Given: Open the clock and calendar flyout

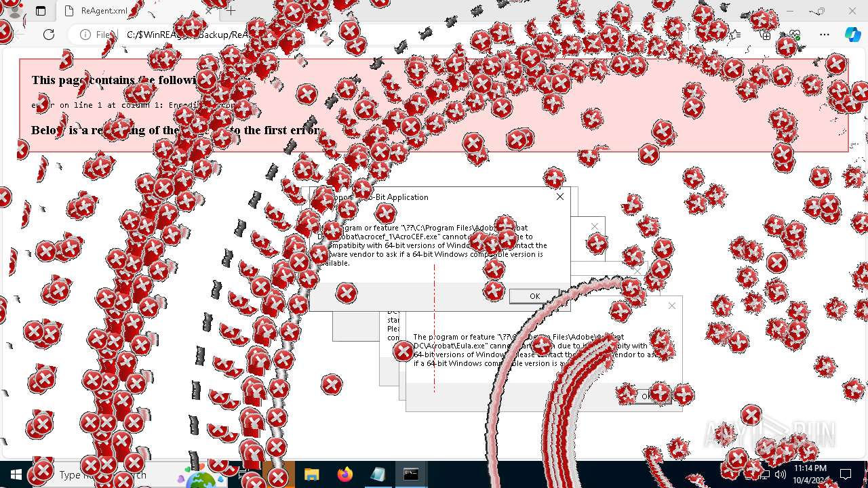Looking at the screenshot, I should click(x=810, y=474).
